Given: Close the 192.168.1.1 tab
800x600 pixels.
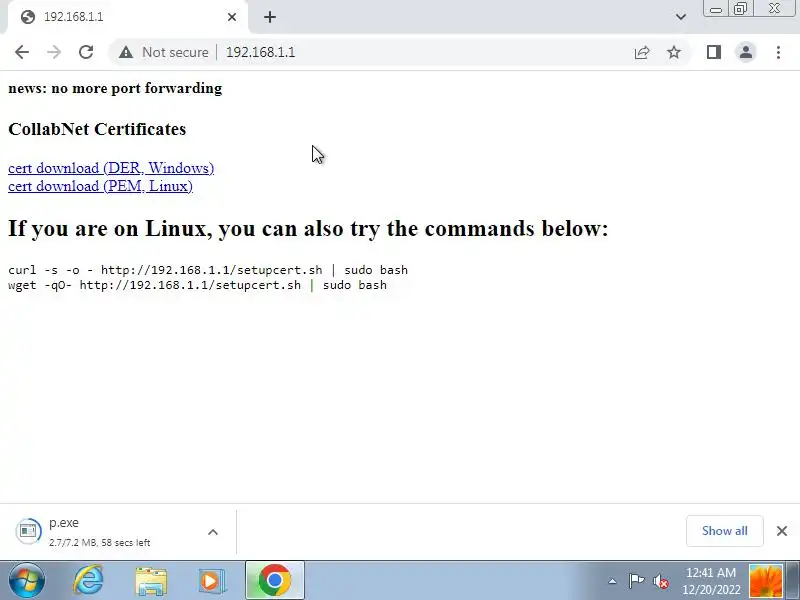Looking at the screenshot, I should click(232, 17).
